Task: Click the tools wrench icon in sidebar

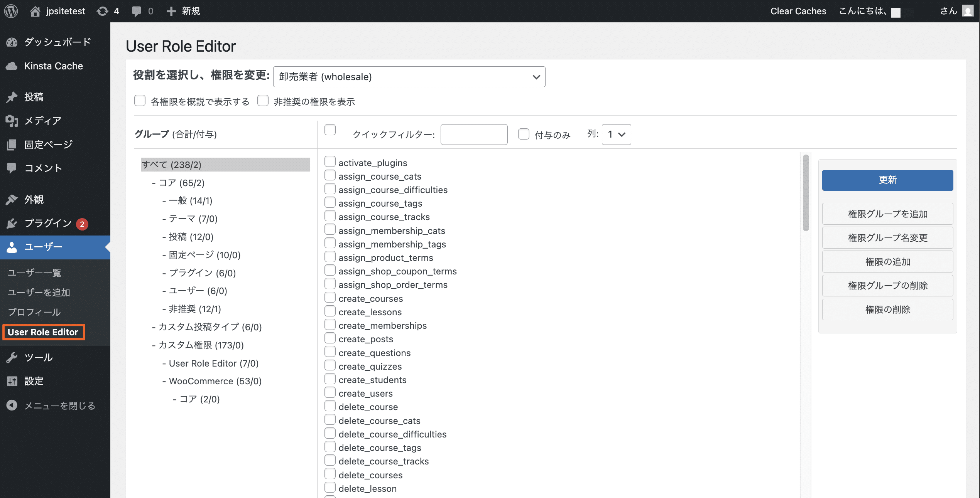Action: point(12,357)
